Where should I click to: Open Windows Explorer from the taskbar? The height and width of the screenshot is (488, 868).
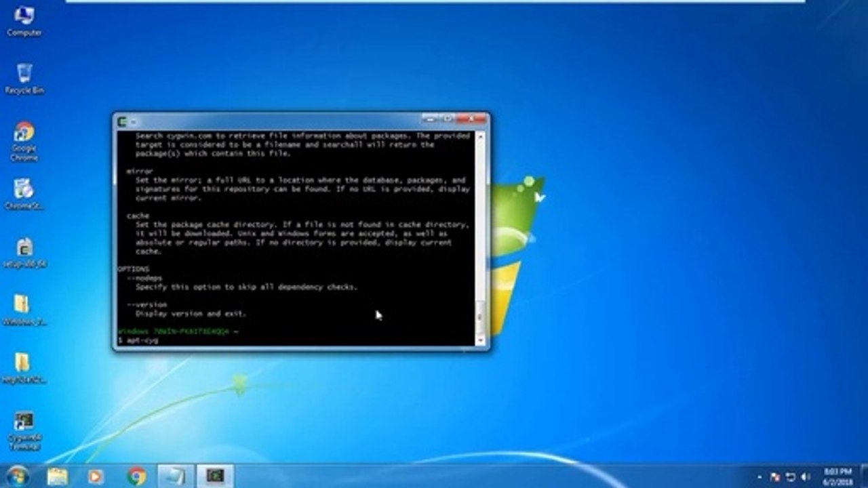click(58, 476)
